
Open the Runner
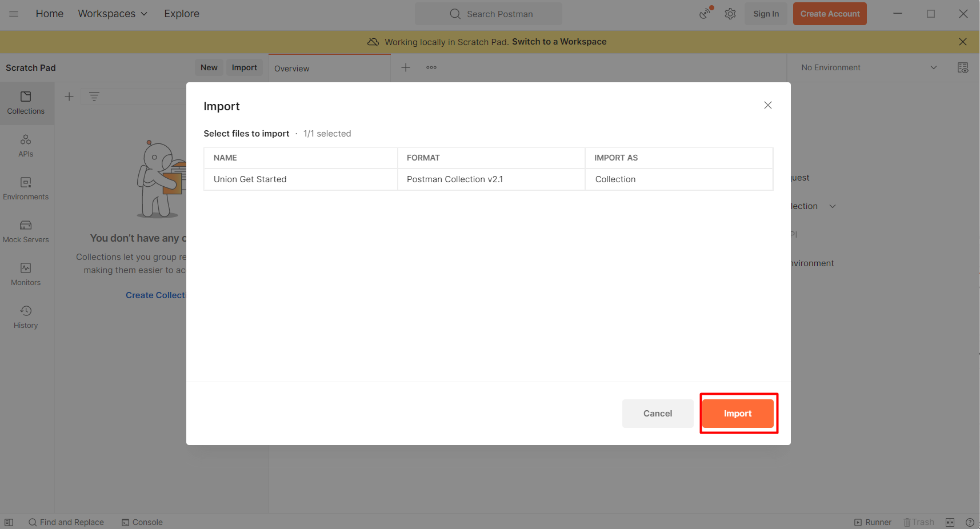pyautogui.click(x=873, y=522)
